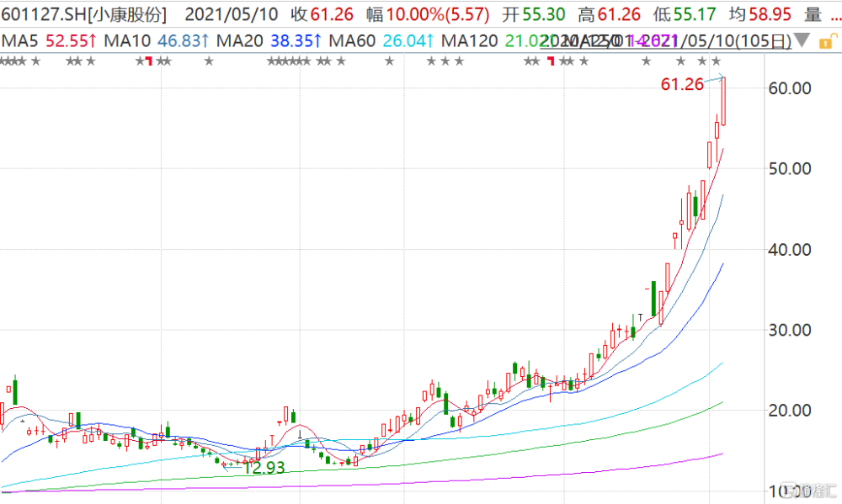Select the cyan MA60 26.04 indicator label

coord(381,40)
